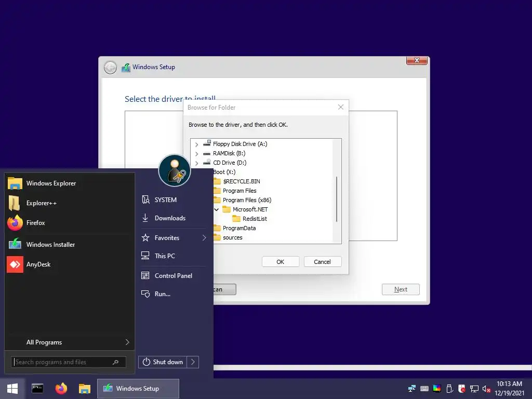Select Boot (X:) drive in tree
The height and width of the screenshot is (399, 532).
point(224,172)
